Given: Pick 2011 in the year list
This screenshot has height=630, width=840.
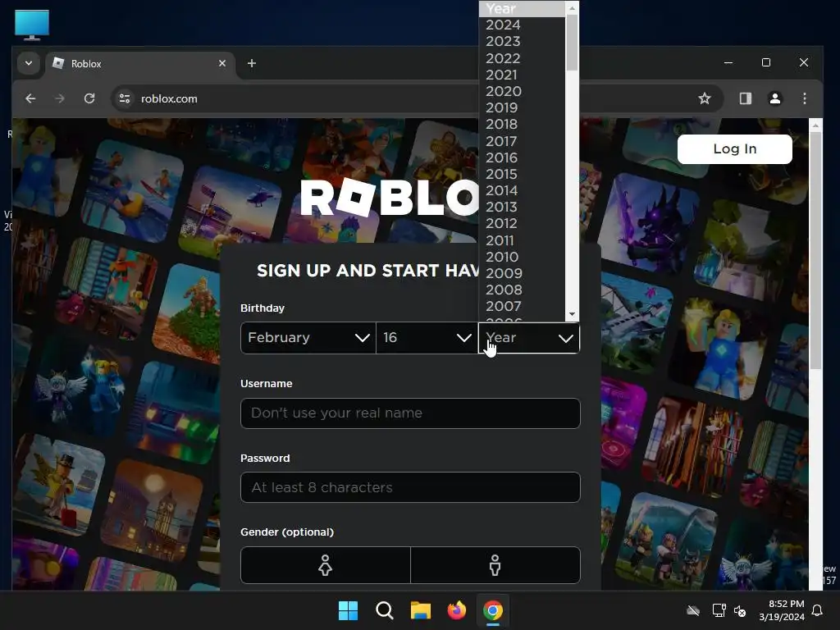Looking at the screenshot, I should tap(521, 240).
